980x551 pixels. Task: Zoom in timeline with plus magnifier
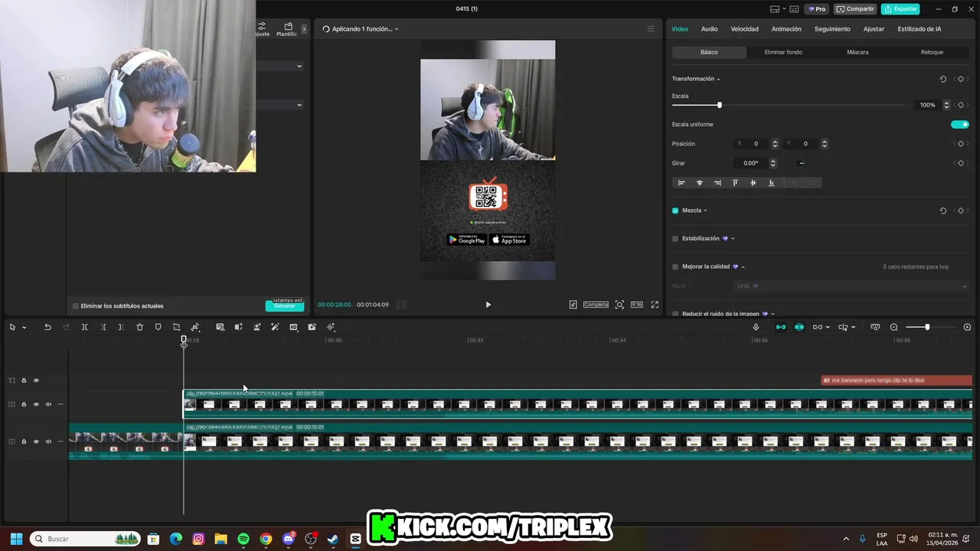point(967,327)
